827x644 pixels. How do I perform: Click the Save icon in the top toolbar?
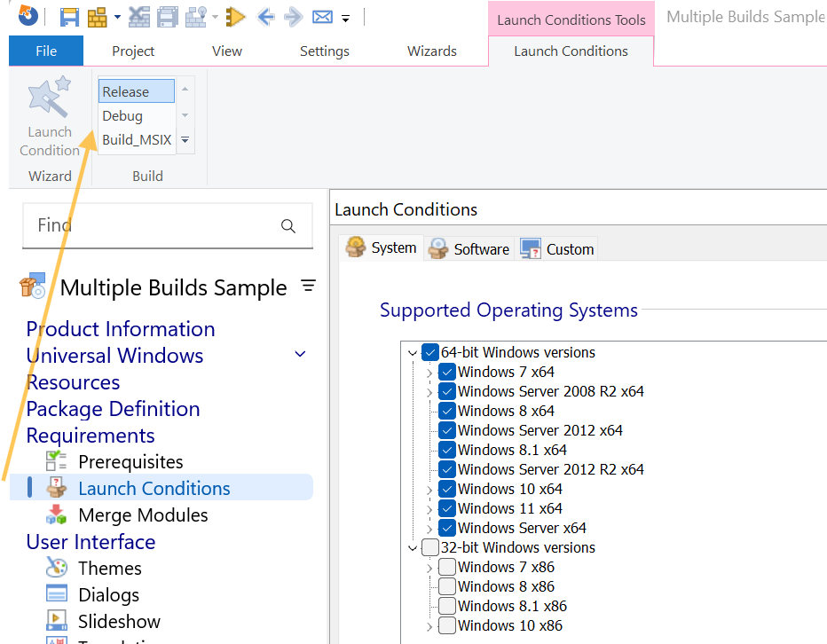coord(69,18)
